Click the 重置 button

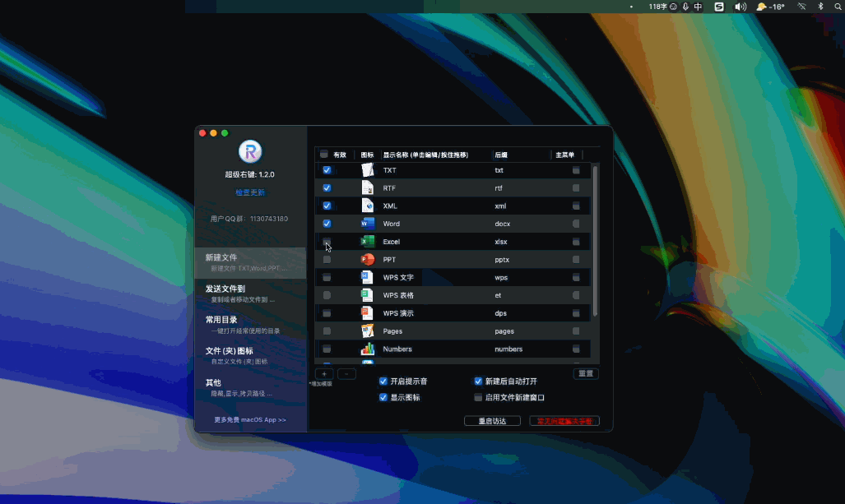(x=586, y=374)
